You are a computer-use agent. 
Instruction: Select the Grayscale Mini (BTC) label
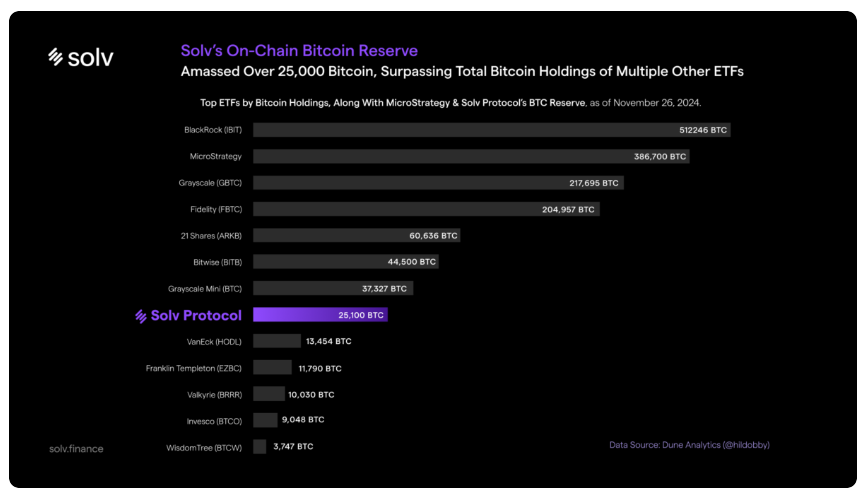click(x=205, y=288)
